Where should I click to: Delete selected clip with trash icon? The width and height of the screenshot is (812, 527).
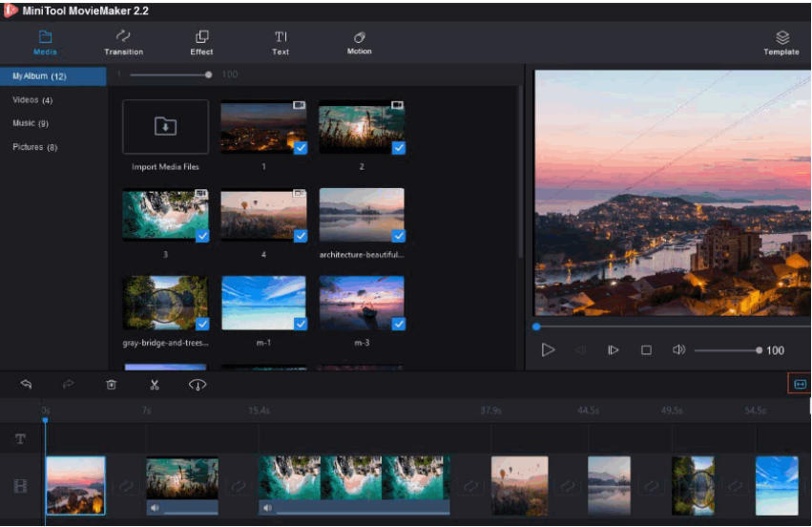coord(111,385)
